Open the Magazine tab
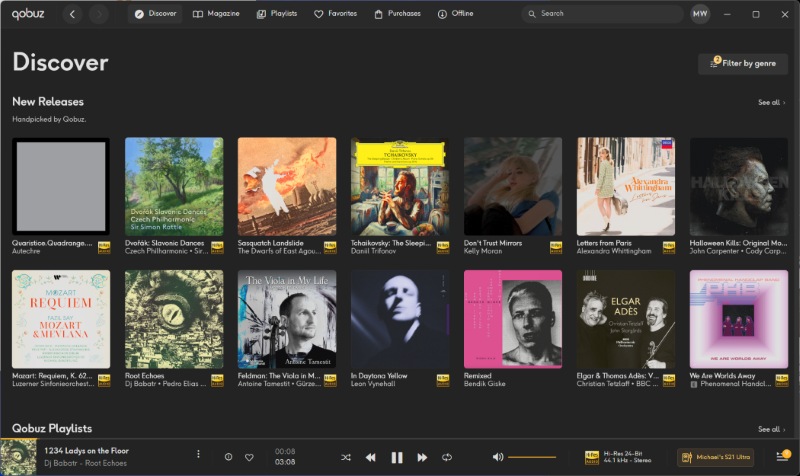This screenshot has height=476, width=800. 216,14
